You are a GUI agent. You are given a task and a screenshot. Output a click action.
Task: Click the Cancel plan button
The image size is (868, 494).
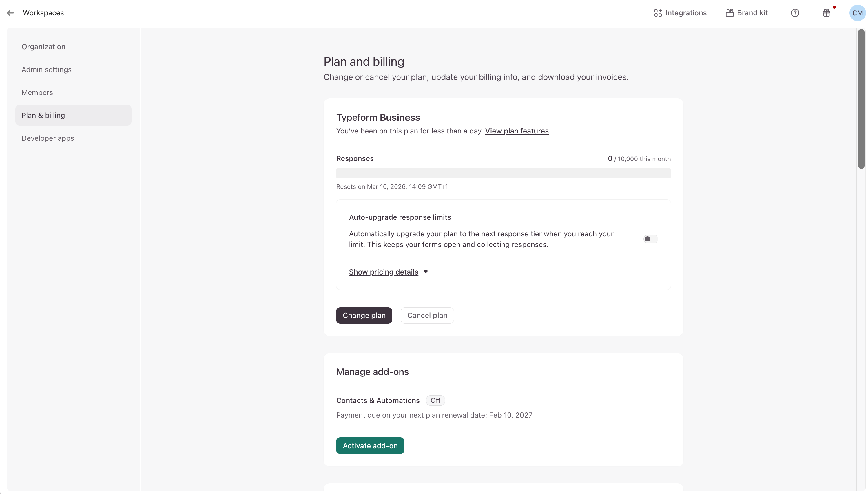[427, 315]
